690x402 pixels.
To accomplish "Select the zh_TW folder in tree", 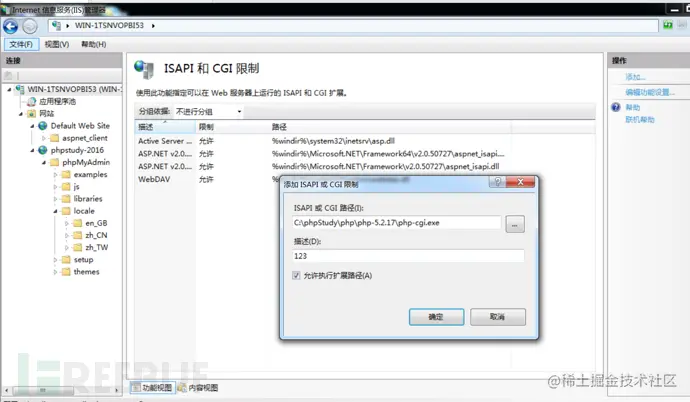I will click(x=96, y=248).
